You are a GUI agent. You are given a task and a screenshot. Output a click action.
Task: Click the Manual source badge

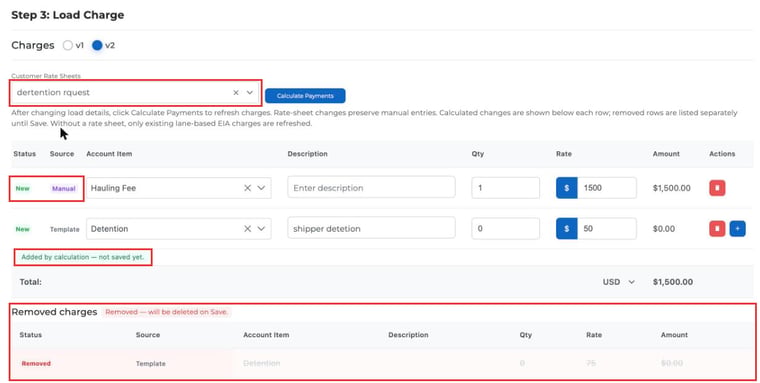[x=64, y=189]
